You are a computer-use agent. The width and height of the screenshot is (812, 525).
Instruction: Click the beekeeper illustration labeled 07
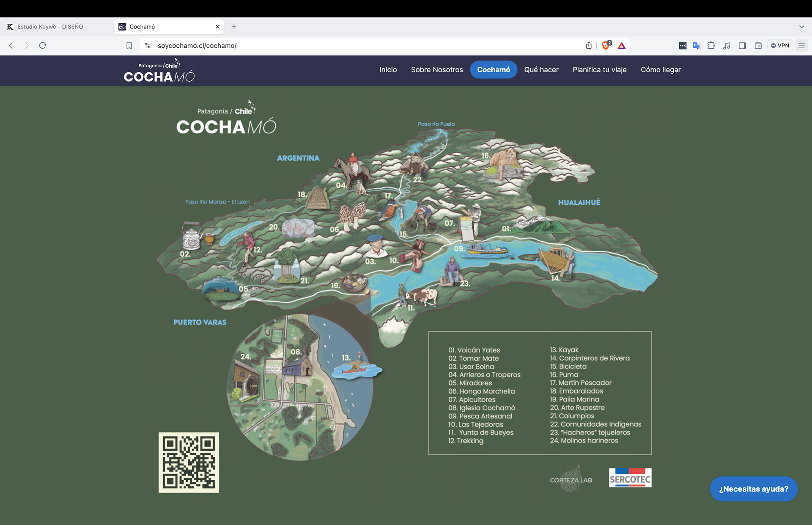[x=471, y=222]
